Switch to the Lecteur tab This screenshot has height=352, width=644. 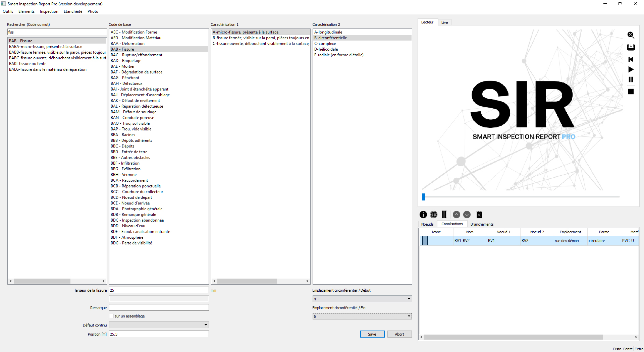[x=427, y=22]
